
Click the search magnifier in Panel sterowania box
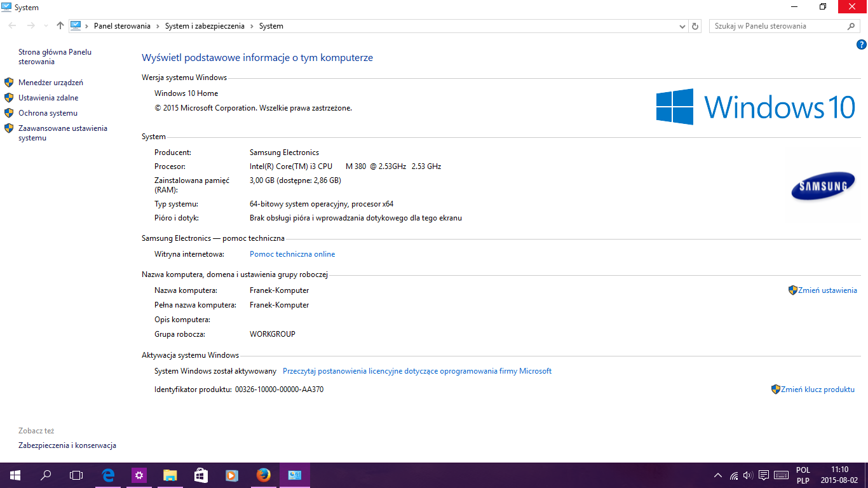[x=851, y=26]
